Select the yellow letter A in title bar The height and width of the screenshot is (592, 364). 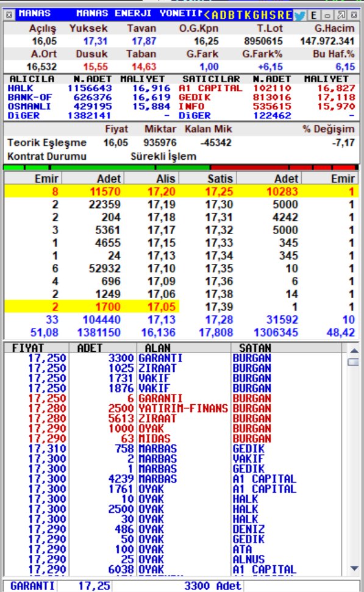(215, 15)
